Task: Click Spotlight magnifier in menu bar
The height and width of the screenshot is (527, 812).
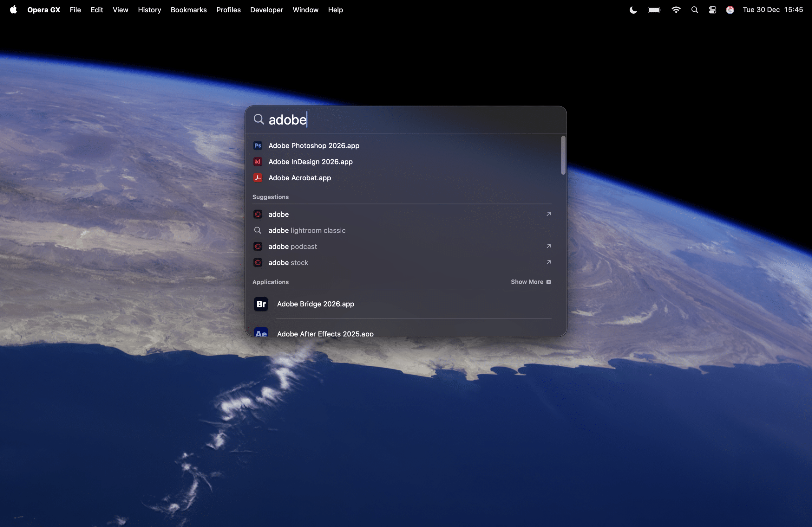Action: click(x=694, y=10)
